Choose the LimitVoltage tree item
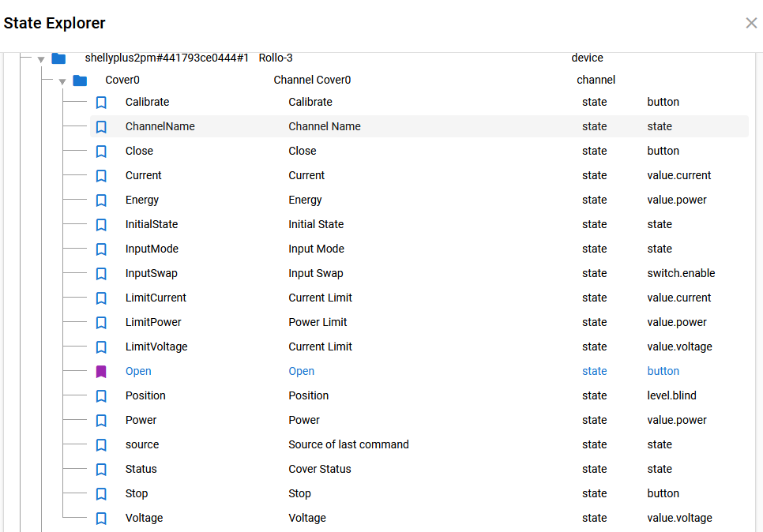This screenshot has height=532, width=763. click(x=156, y=347)
